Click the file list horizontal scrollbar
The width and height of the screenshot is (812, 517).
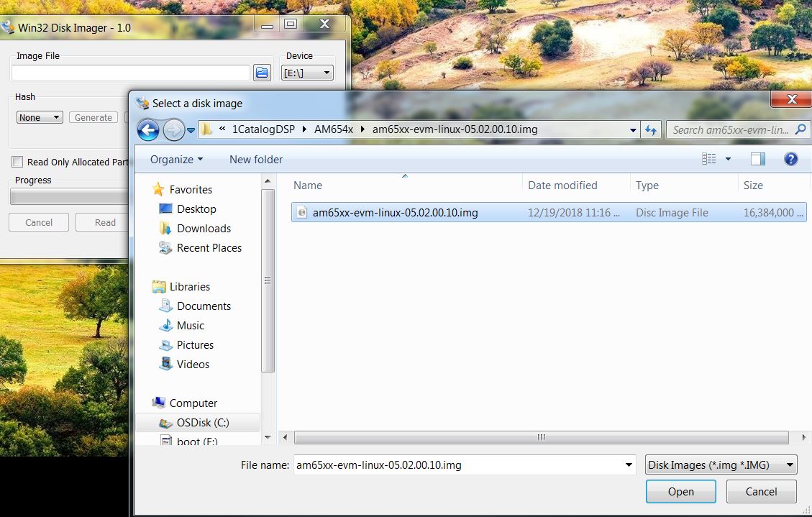point(541,437)
